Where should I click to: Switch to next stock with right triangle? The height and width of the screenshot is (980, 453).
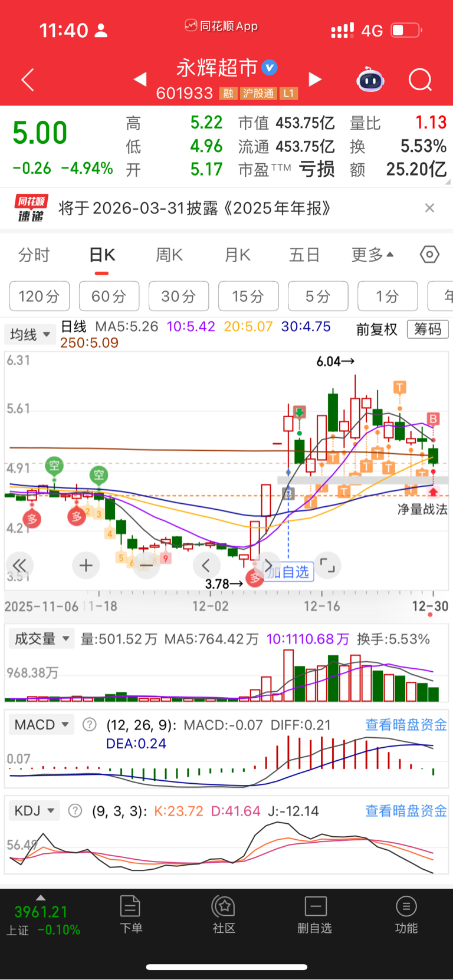(316, 79)
